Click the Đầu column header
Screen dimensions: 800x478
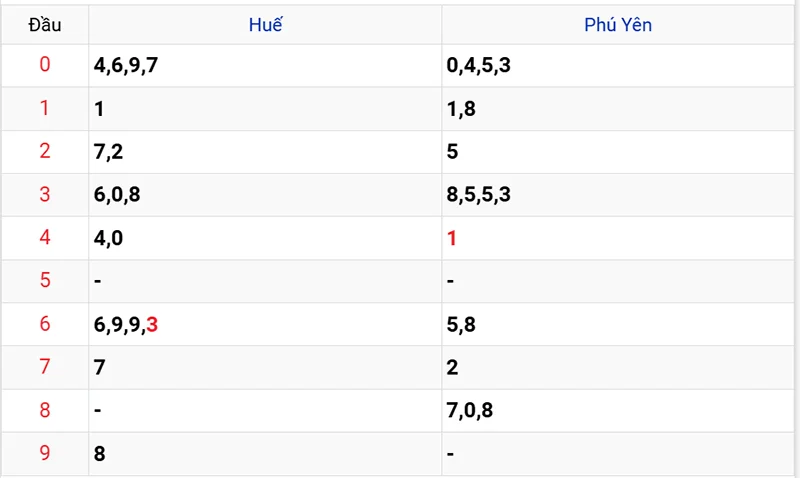pos(44,25)
